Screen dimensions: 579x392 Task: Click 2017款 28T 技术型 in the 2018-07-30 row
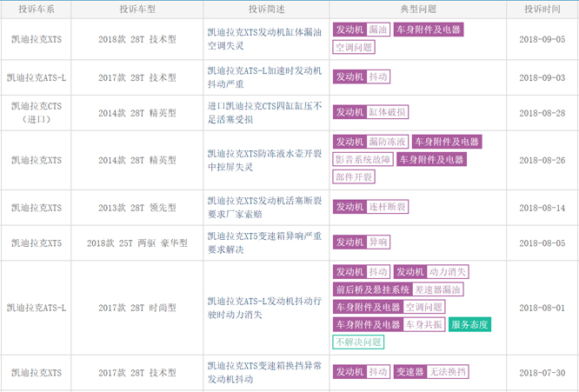[x=137, y=372]
